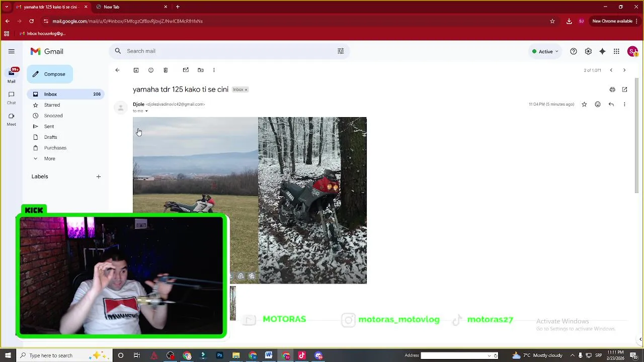This screenshot has height=362, width=644.
Task: Compose a new email
Action: coord(50,74)
